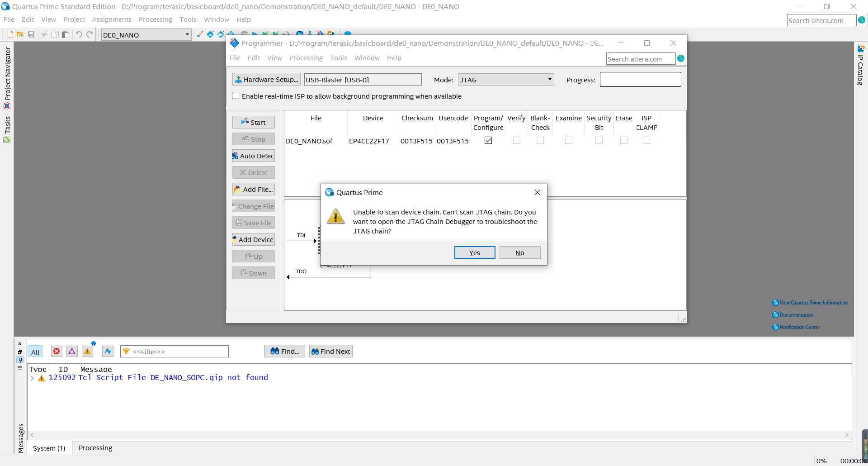Open the IP Catalog side panel
This screenshot has width=868, height=466.
point(860,65)
